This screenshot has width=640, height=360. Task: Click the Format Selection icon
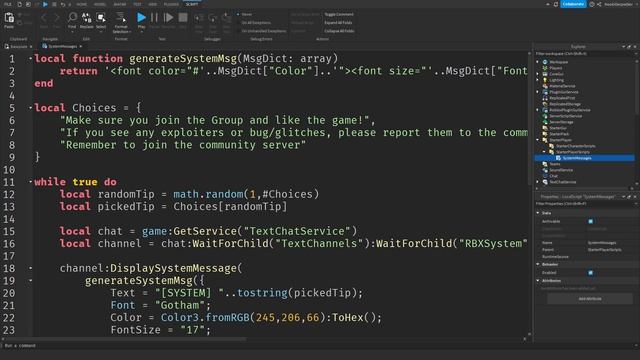point(121,18)
